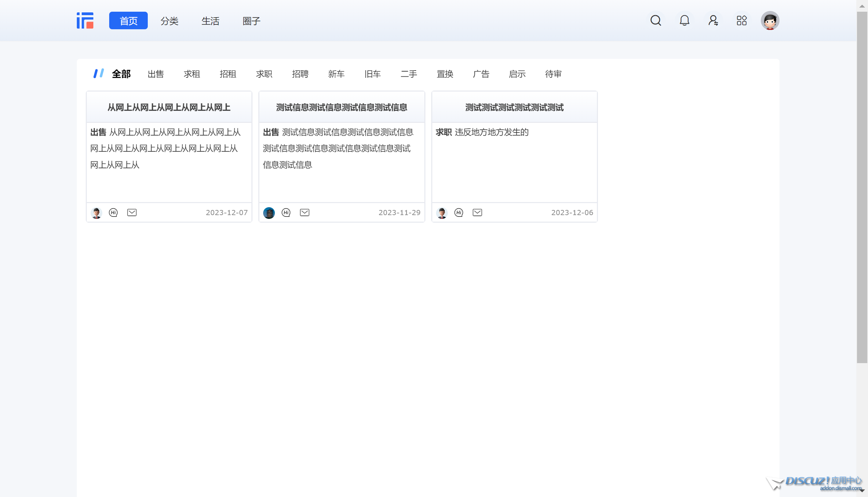
Task: Click Hi greeting icon on 2023-12-07 card
Action: (x=113, y=213)
